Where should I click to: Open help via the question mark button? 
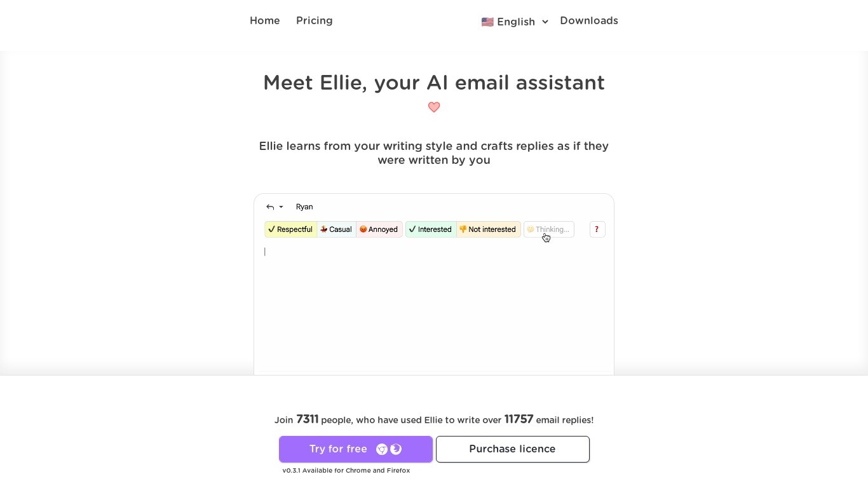pyautogui.click(x=597, y=229)
